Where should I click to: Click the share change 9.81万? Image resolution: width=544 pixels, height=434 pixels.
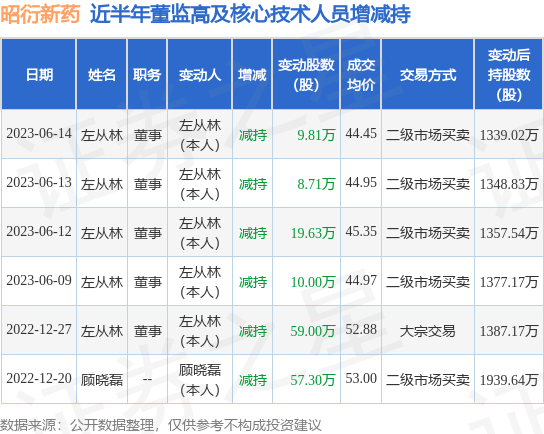pos(316,135)
